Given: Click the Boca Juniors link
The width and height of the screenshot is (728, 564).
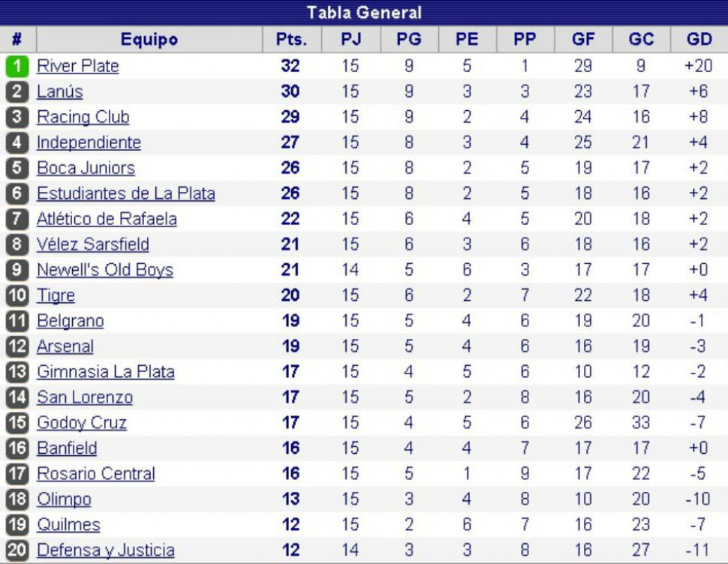Looking at the screenshot, I should click(86, 168).
